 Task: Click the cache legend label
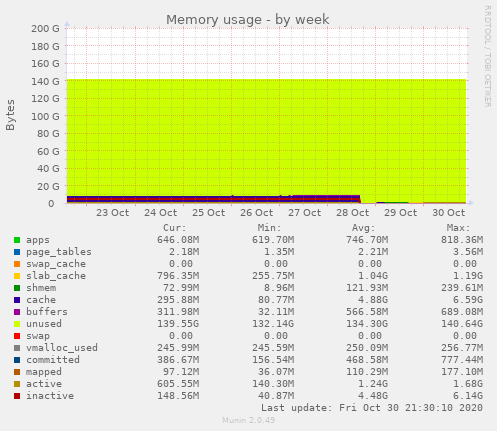pos(41,300)
